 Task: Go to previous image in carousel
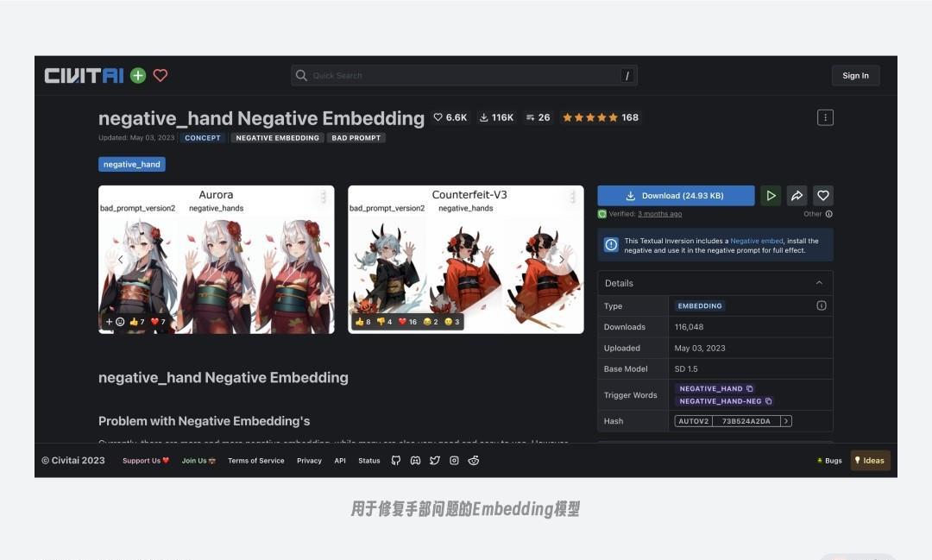121,259
